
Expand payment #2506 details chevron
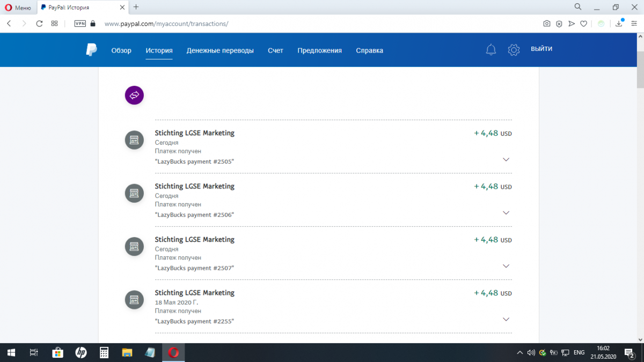[x=506, y=213]
